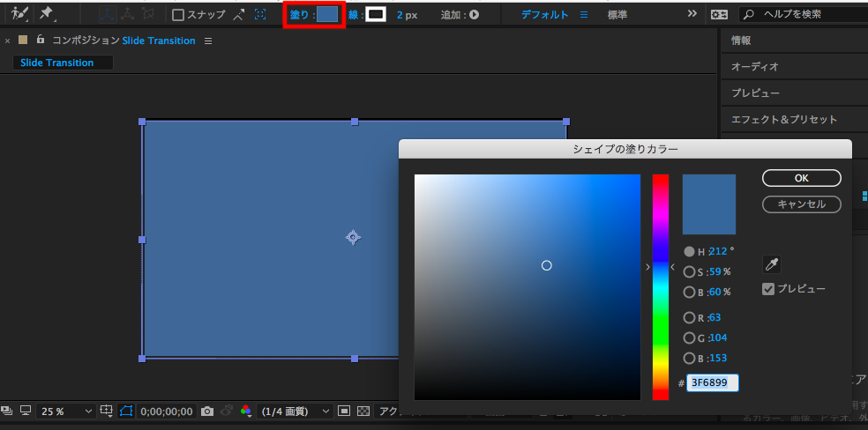The image size is (868, 430).
Task: Click the red value 63
Action: click(715, 317)
